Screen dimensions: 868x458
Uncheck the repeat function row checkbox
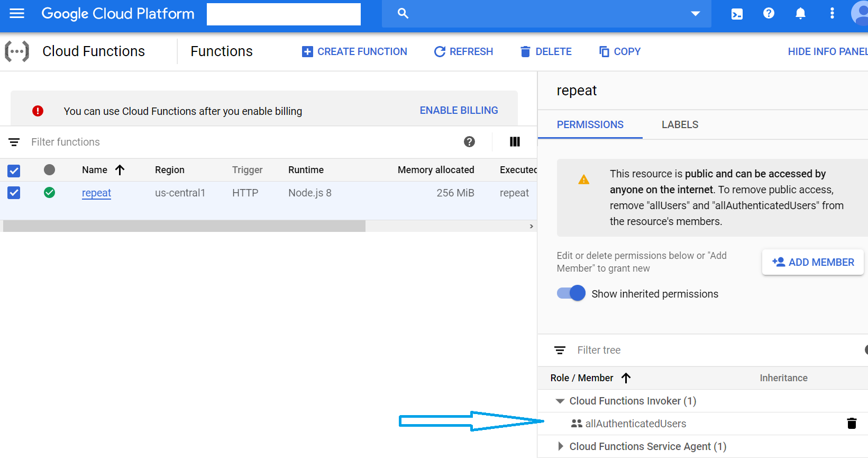[14, 193]
